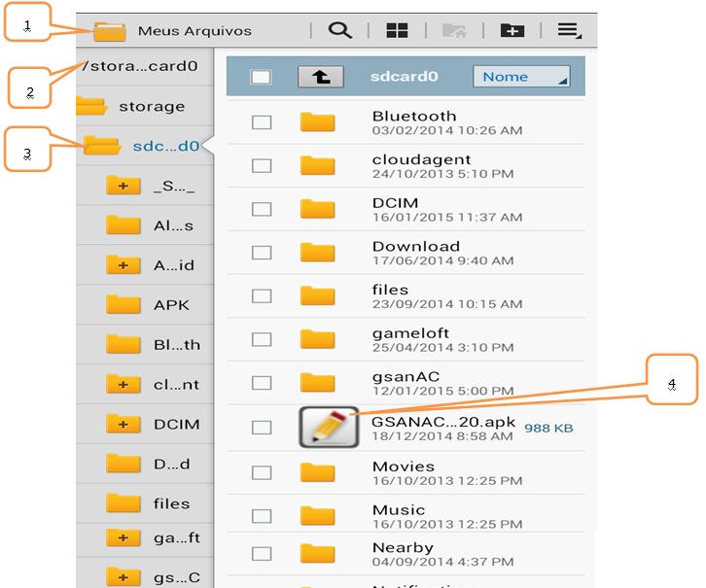Check the files folder checkbox in list
The height and width of the screenshot is (588, 706).
point(262,296)
